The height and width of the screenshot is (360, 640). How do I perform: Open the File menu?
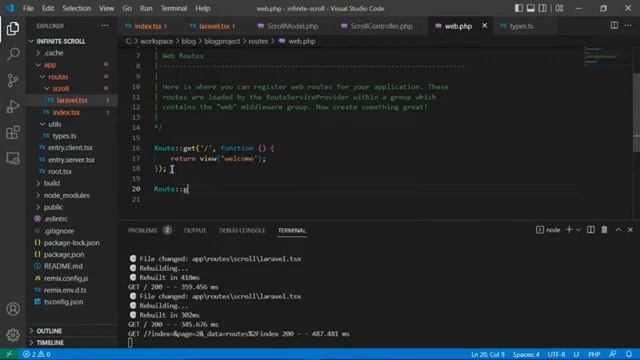coord(28,8)
